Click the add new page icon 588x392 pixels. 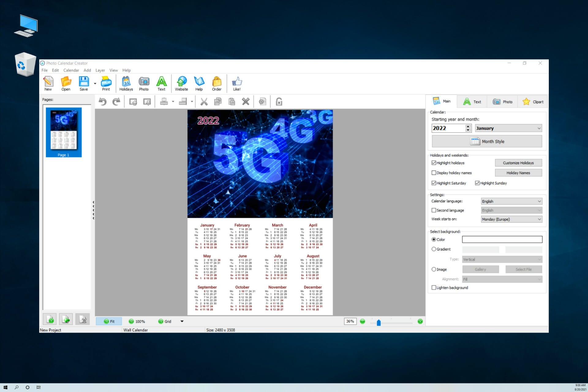[x=50, y=319]
